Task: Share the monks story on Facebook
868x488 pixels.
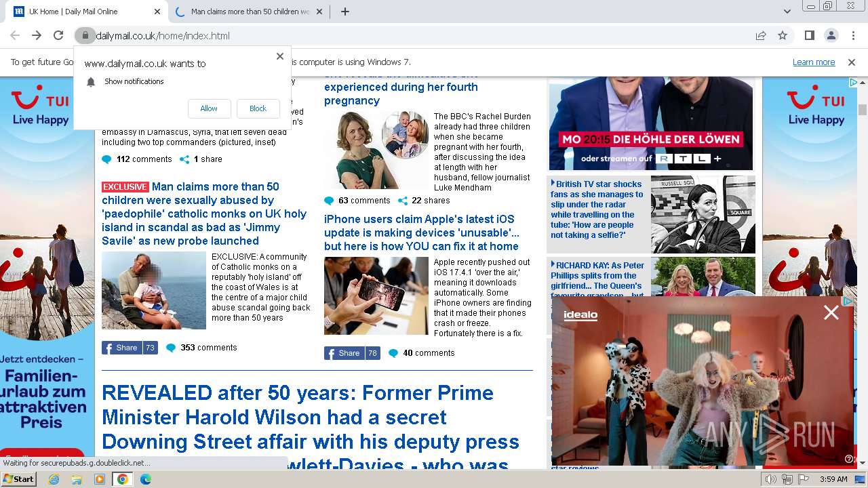Action: (130, 348)
